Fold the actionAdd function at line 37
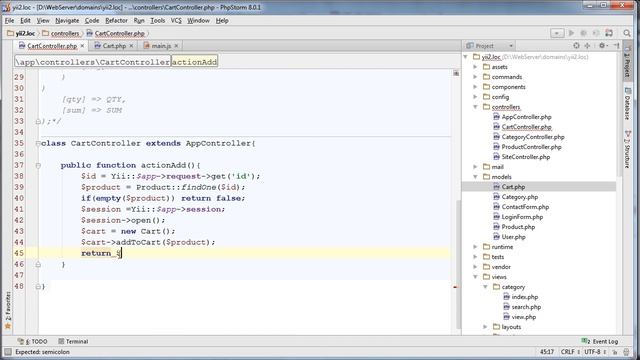The image size is (640, 360). tap(38, 165)
